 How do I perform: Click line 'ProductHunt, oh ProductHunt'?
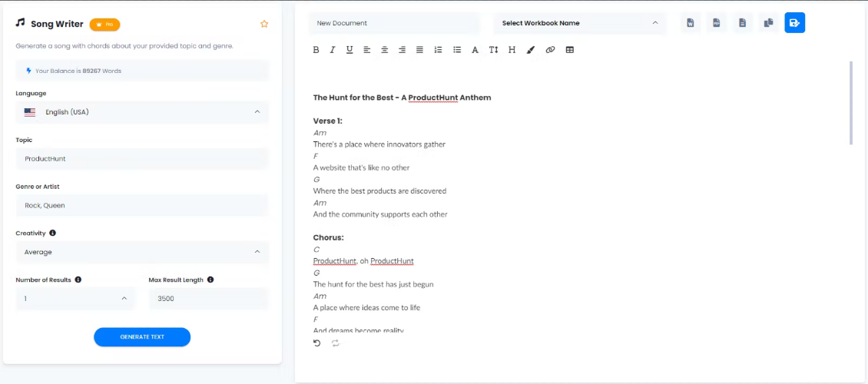tap(363, 261)
